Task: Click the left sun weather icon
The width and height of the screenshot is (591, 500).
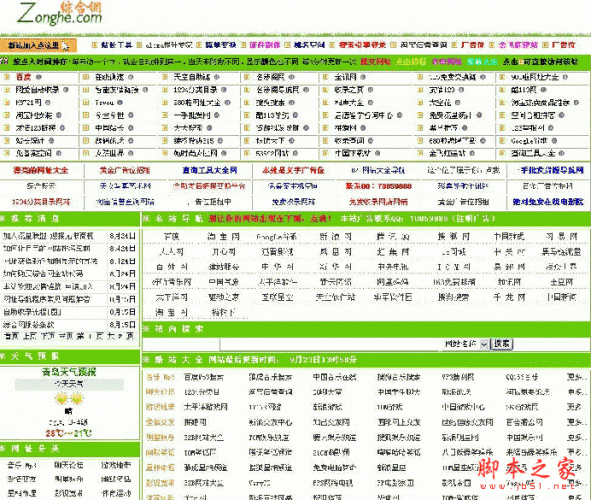Action: coord(61,398)
